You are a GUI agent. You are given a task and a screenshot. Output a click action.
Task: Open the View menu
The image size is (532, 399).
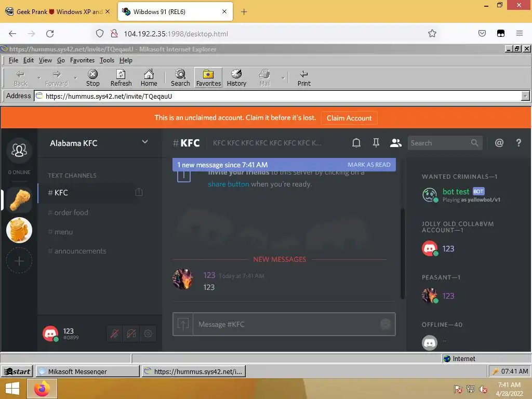[x=45, y=60]
